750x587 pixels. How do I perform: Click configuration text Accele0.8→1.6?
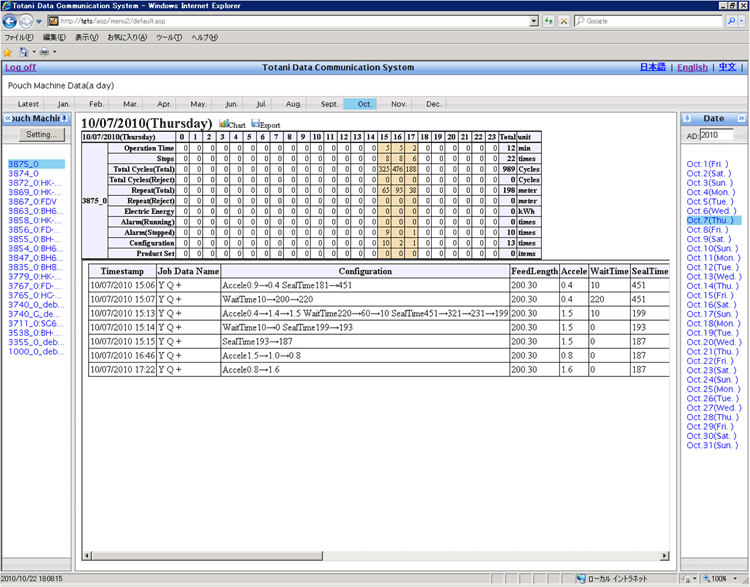click(x=251, y=370)
